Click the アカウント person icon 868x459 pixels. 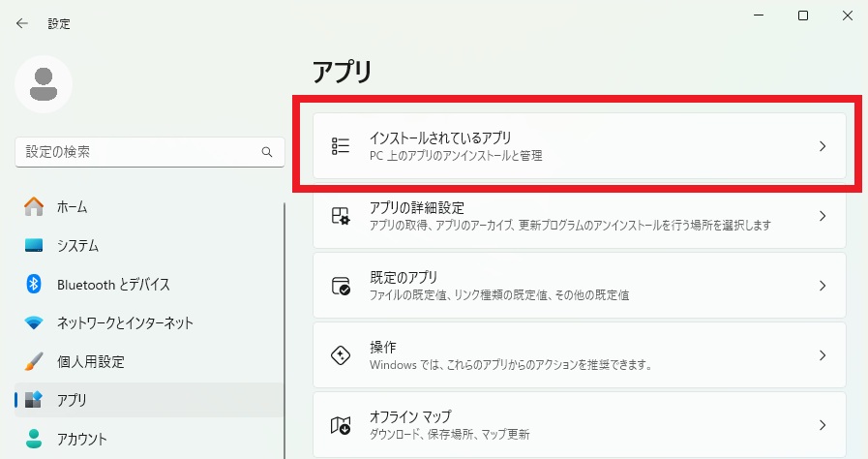click(x=34, y=439)
